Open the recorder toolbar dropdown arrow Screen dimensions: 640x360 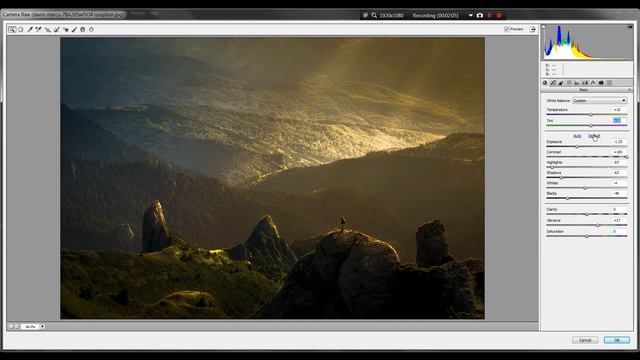471,16
